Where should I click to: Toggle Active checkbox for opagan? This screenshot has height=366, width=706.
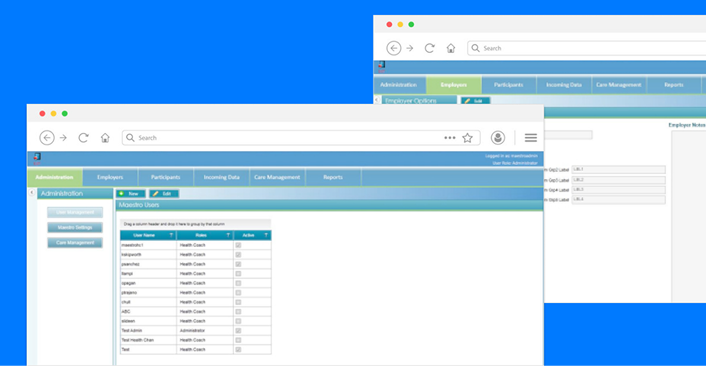tap(238, 283)
